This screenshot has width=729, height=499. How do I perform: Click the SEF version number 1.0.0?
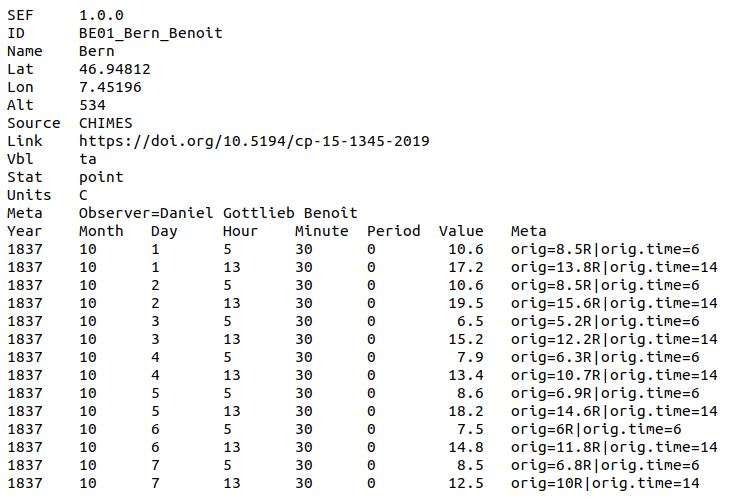click(x=101, y=15)
